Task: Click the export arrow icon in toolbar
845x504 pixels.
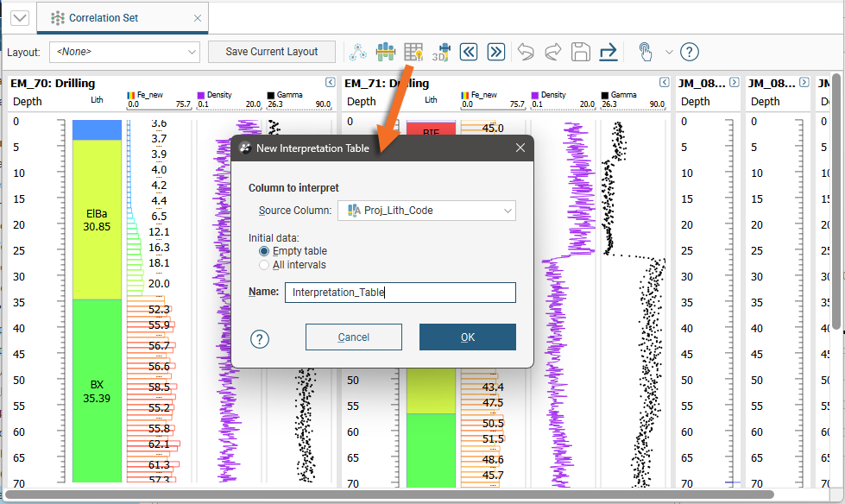Action: 608,52
